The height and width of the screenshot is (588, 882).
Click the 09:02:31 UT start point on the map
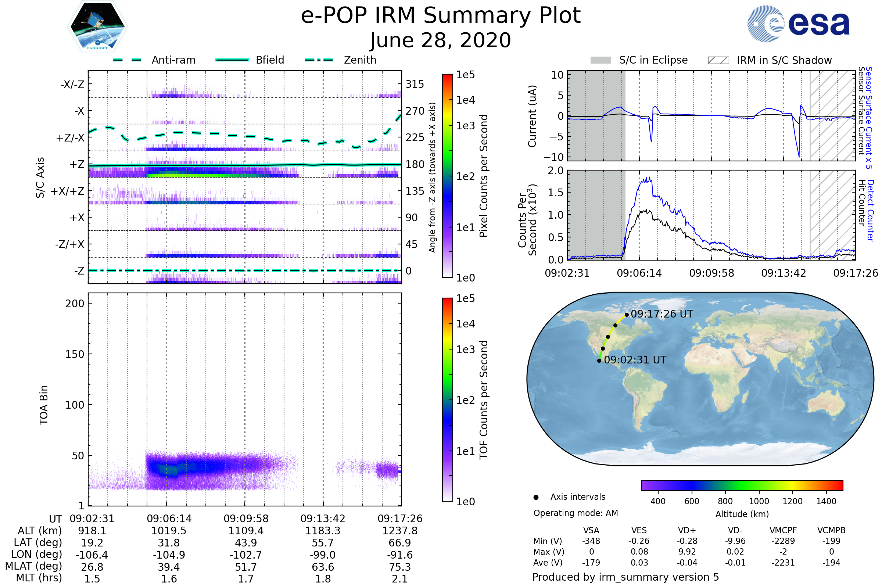[x=599, y=361]
